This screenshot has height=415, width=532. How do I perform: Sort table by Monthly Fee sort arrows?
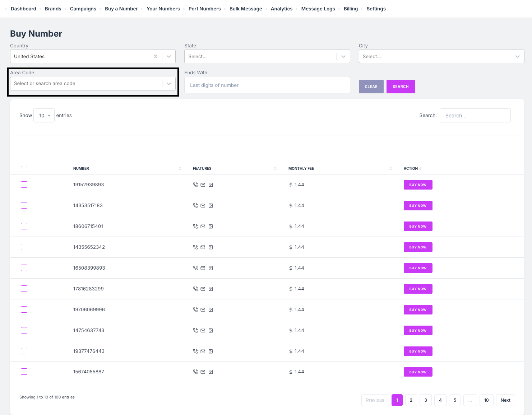(x=390, y=169)
